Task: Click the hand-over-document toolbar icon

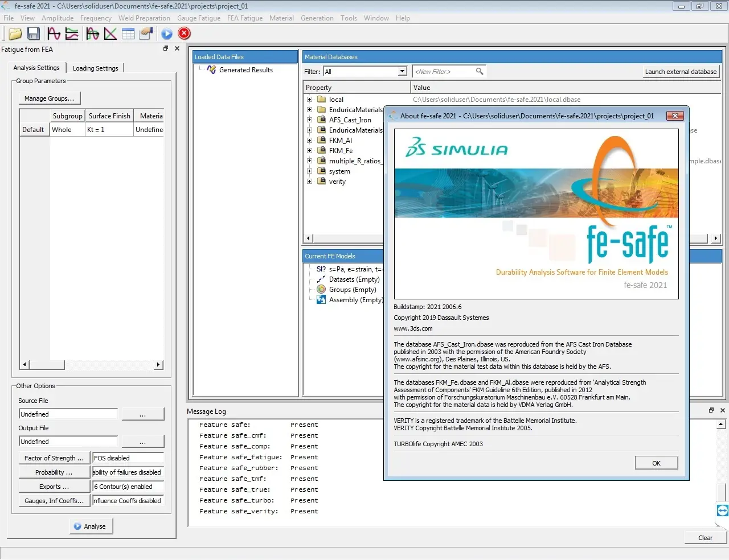Action: (146, 34)
